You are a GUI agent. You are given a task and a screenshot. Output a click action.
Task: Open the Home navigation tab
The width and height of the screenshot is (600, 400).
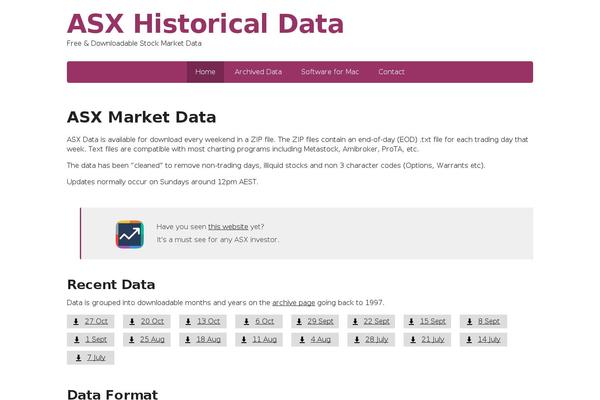point(205,72)
